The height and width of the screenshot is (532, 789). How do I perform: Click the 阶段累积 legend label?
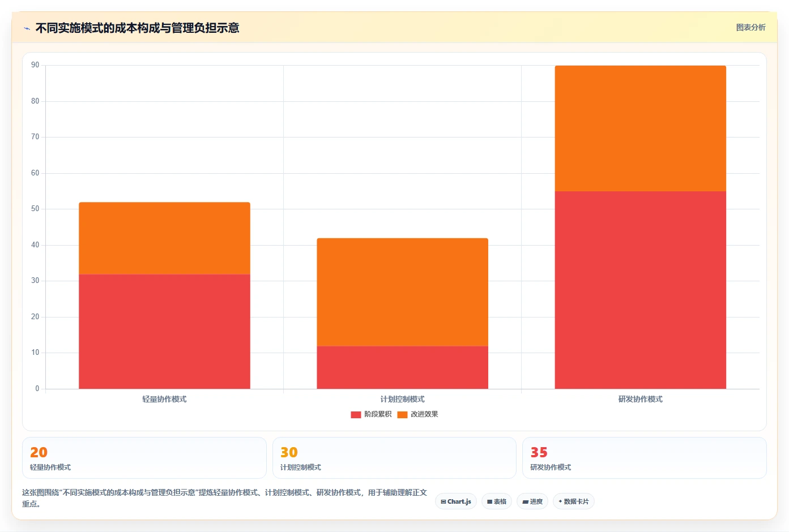pyautogui.click(x=378, y=414)
